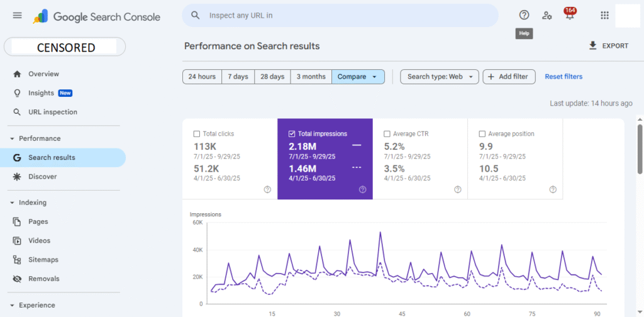
Task: Click the Help question mark icon
Action: tap(524, 15)
